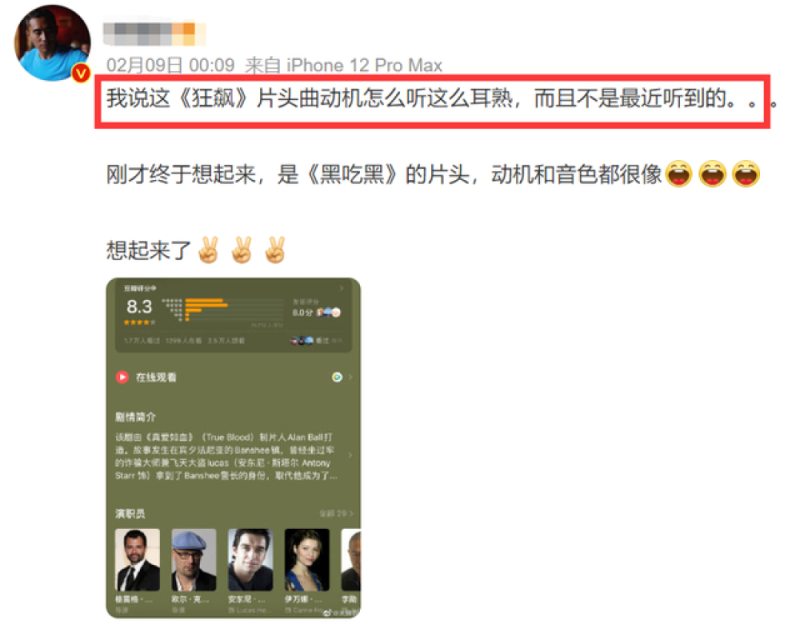Click the last laughing emoji in the row

[x=746, y=174]
